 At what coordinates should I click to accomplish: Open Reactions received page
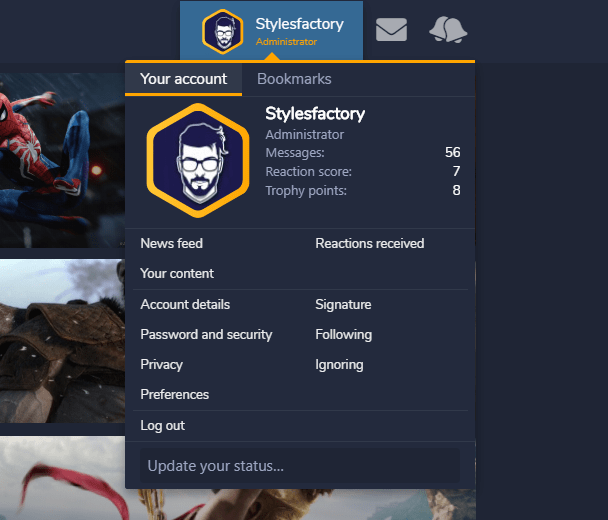pos(369,243)
